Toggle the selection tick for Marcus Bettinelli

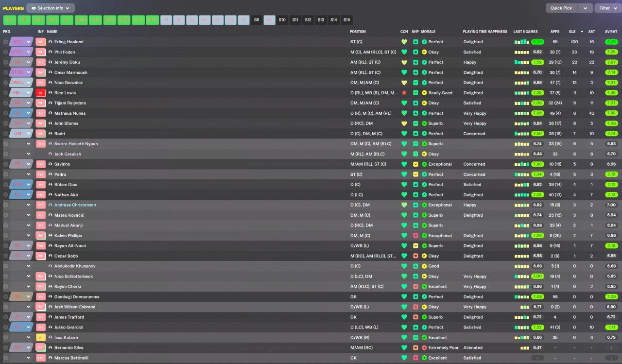(x=5, y=358)
